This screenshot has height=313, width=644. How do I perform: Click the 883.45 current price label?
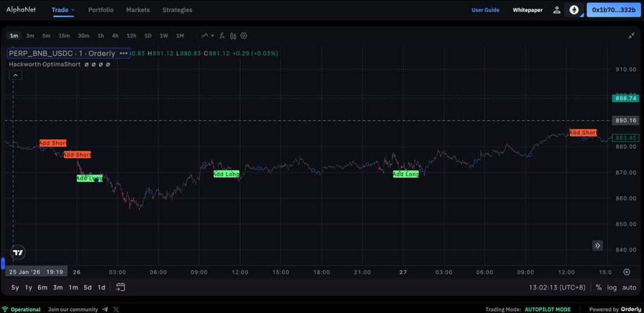pos(626,138)
